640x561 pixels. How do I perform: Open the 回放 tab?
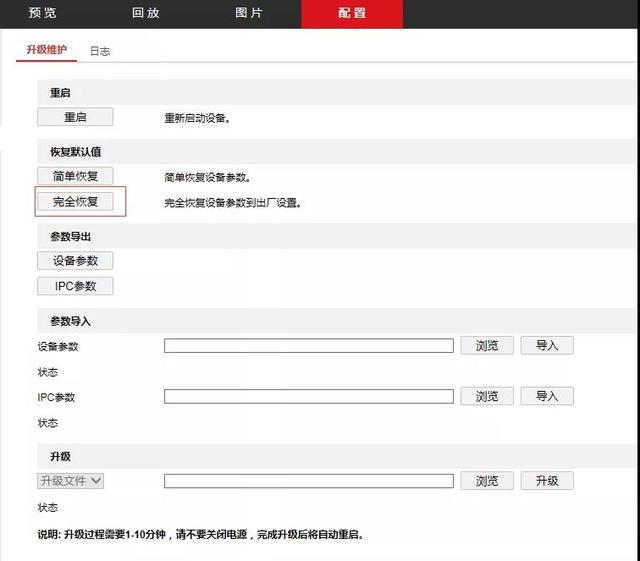[146, 13]
